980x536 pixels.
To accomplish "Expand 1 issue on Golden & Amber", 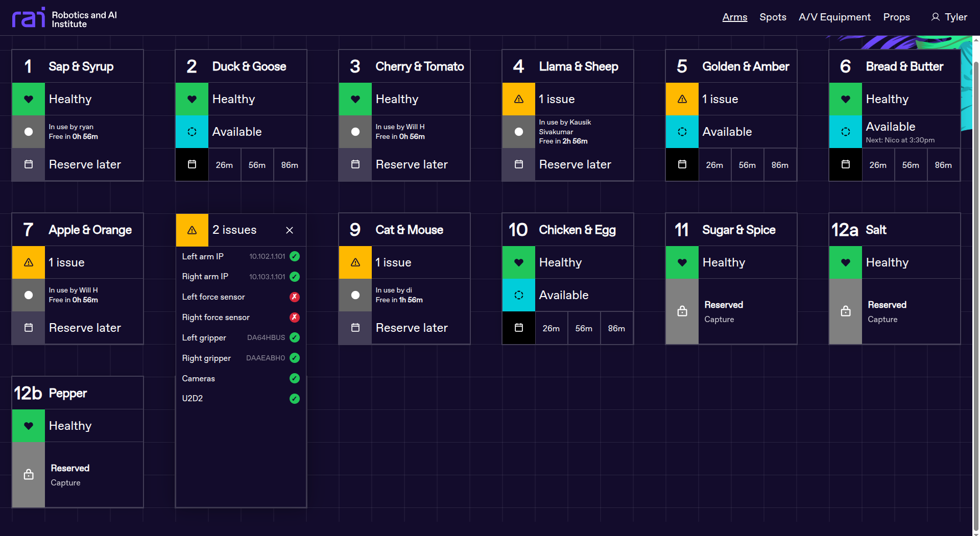I will 731,99.
